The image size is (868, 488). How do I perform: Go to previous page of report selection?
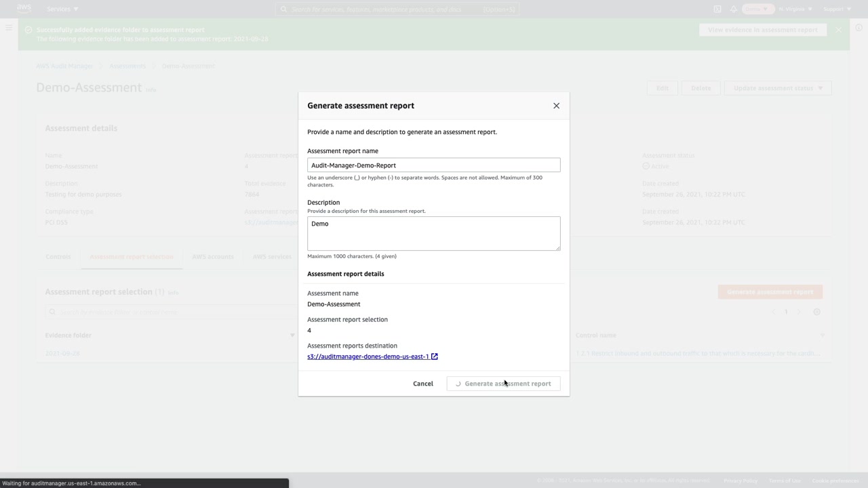tap(774, 312)
